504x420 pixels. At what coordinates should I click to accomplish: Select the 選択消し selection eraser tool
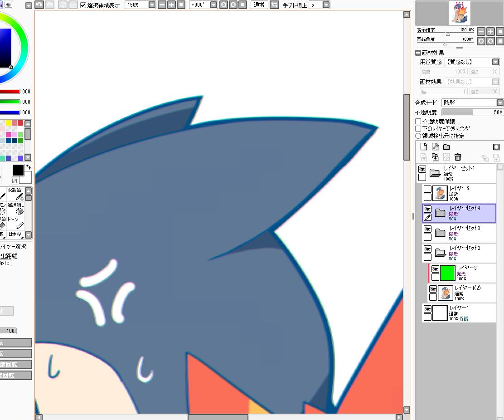15,208
